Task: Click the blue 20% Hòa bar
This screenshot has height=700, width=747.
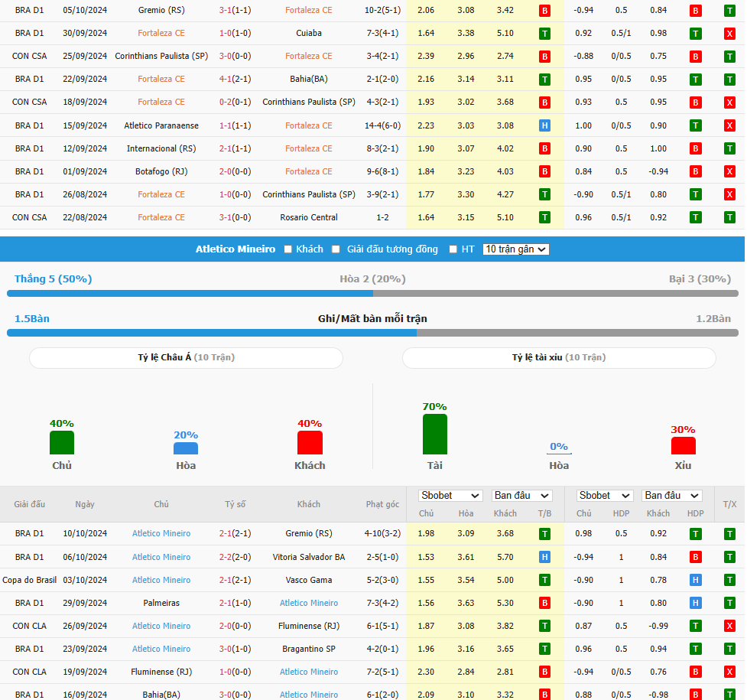Action: click(x=186, y=448)
